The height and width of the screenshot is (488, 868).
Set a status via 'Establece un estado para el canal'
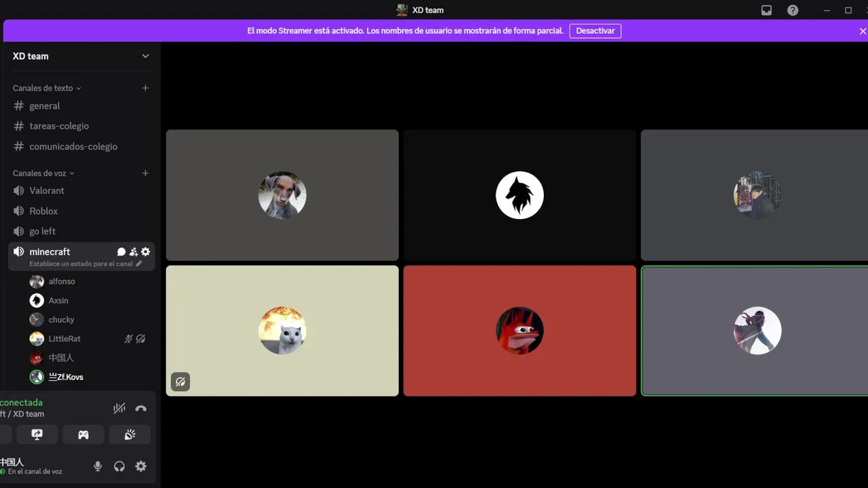coord(81,264)
